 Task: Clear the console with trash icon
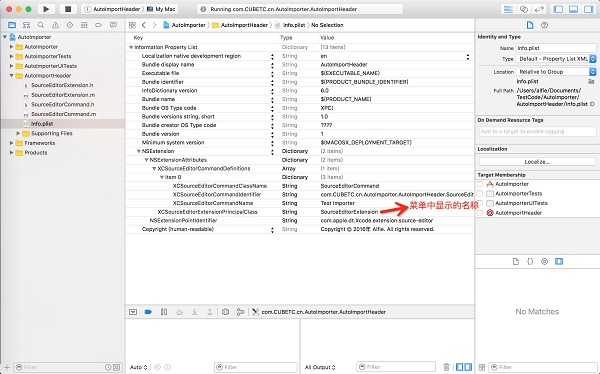click(x=446, y=367)
